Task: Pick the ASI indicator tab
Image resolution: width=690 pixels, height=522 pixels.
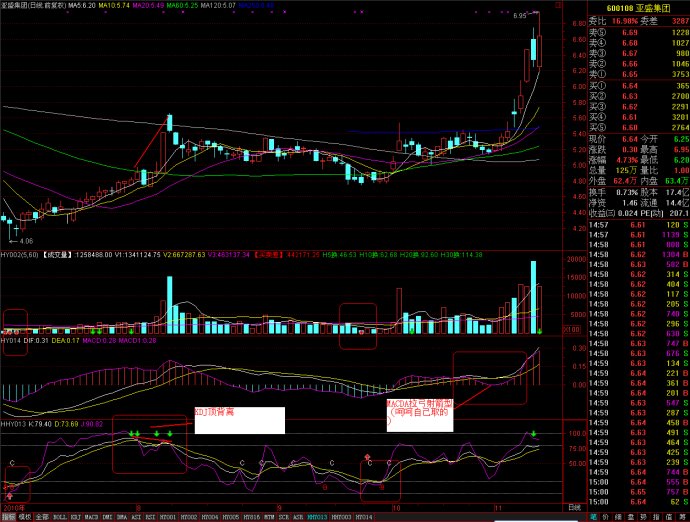Action: pyautogui.click(x=136, y=517)
